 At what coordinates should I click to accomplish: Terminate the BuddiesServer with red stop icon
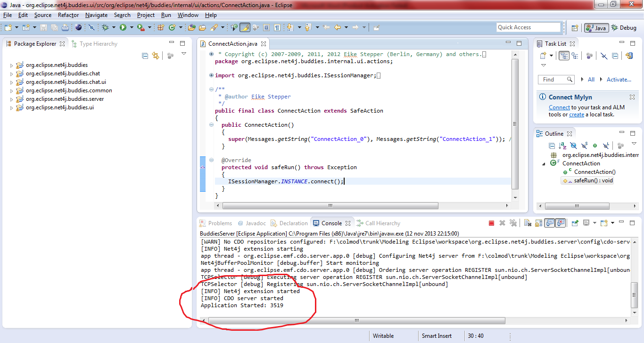pyautogui.click(x=491, y=223)
